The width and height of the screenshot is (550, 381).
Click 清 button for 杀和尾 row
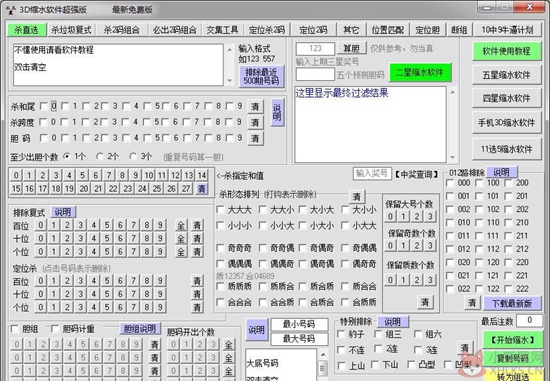coord(255,106)
